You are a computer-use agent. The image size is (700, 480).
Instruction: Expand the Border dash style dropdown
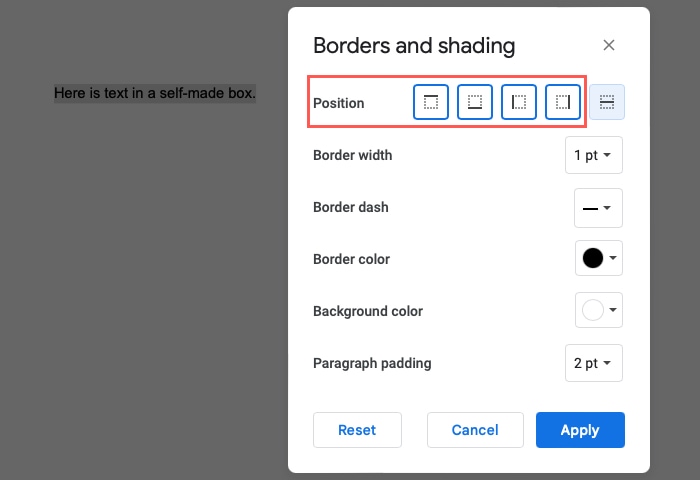pyautogui.click(x=598, y=208)
